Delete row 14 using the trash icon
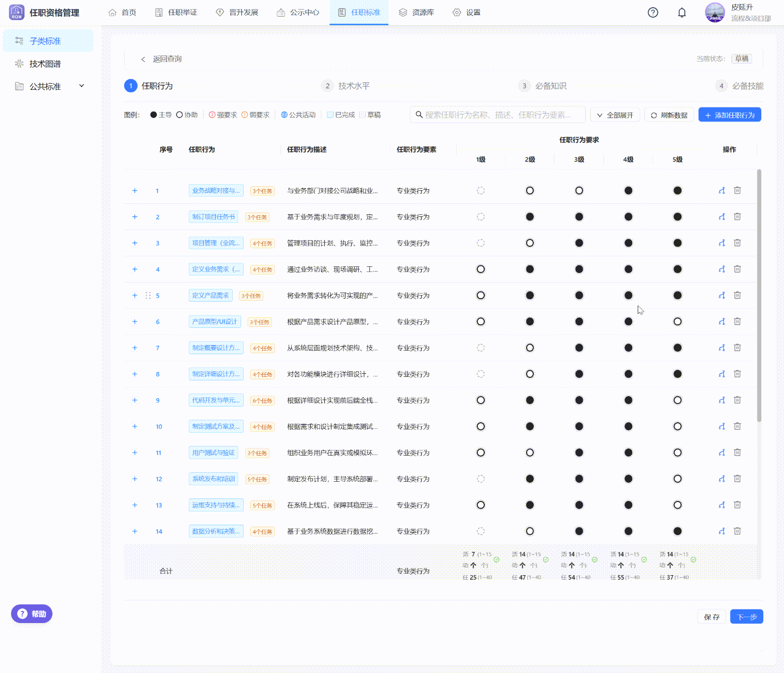 coord(737,531)
